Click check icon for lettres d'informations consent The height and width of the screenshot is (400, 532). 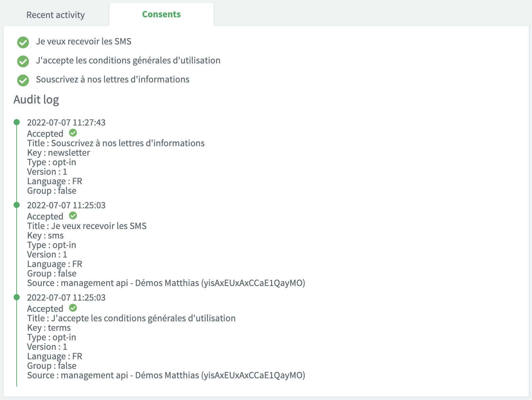tap(23, 80)
